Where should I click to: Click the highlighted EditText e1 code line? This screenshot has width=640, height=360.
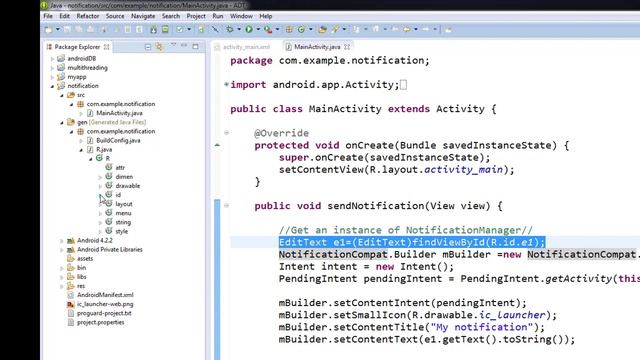[411, 242]
